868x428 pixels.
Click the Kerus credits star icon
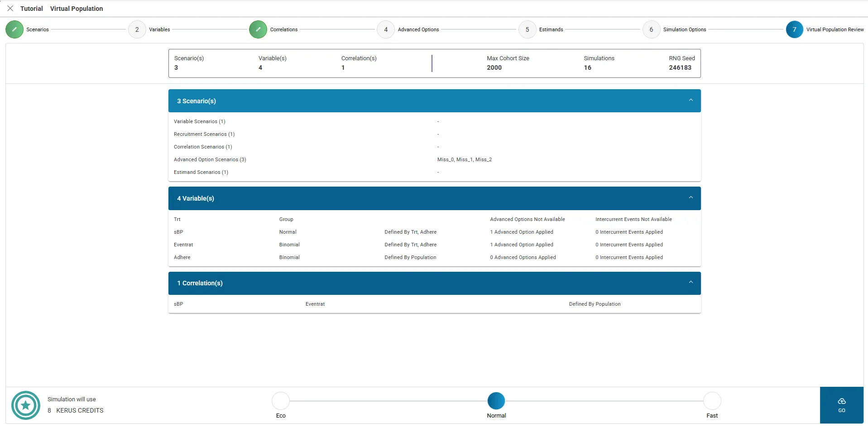[26, 405]
